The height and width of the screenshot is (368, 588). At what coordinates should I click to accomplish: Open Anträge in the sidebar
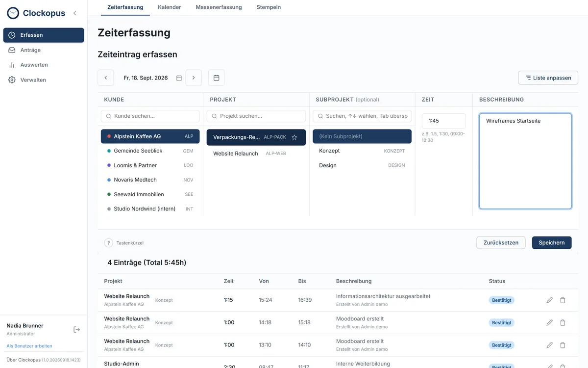[x=44, y=50]
